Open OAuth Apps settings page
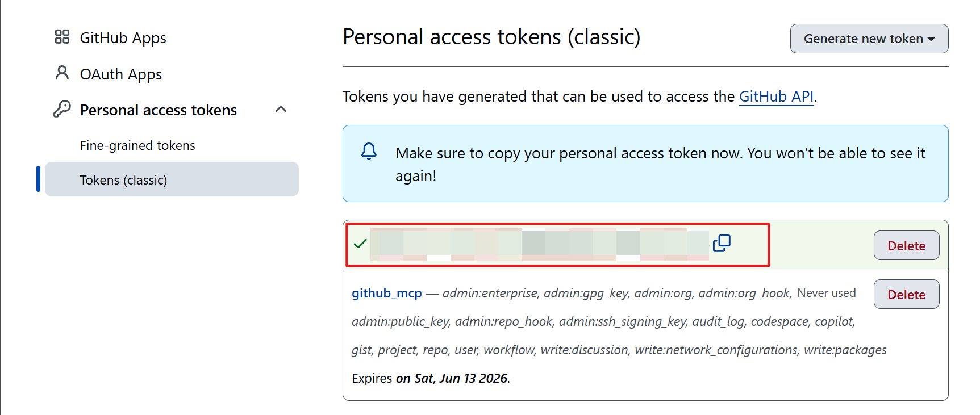Viewport: 980px width, 415px height. tap(121, 74)
